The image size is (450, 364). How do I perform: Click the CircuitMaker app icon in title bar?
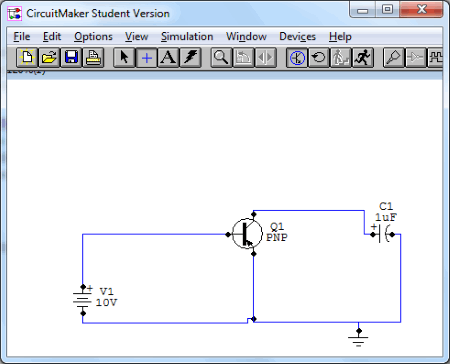tap(15, 14)
